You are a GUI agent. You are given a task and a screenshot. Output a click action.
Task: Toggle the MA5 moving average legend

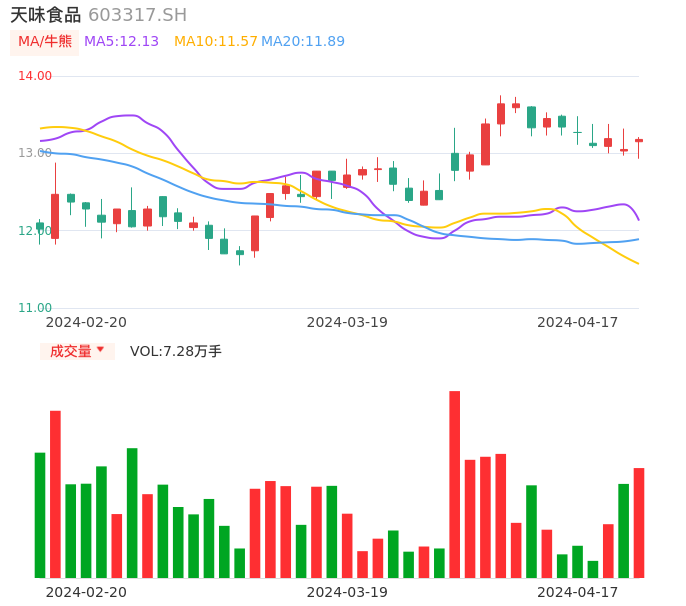(x=121, y=42)
